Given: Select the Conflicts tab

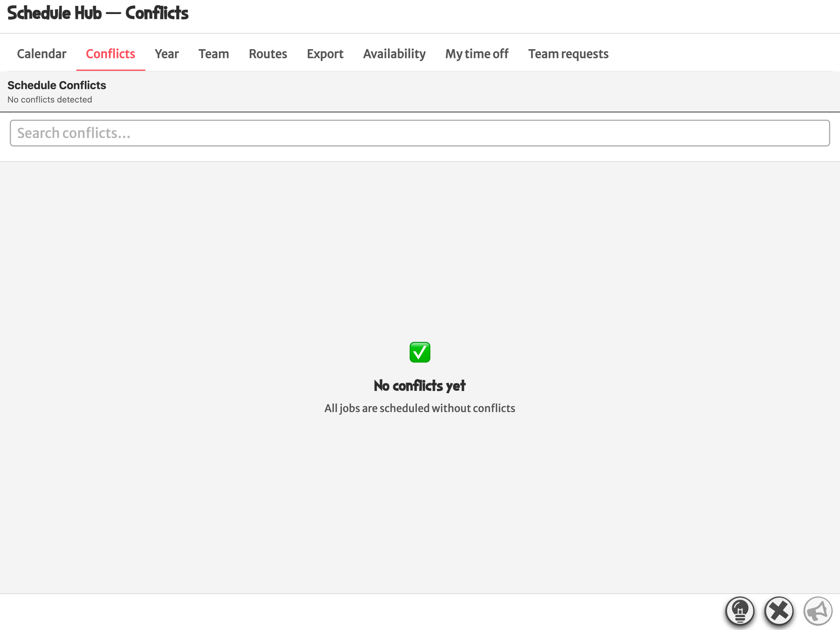Looking at the screenshot, I should click(x=110, y=54).
